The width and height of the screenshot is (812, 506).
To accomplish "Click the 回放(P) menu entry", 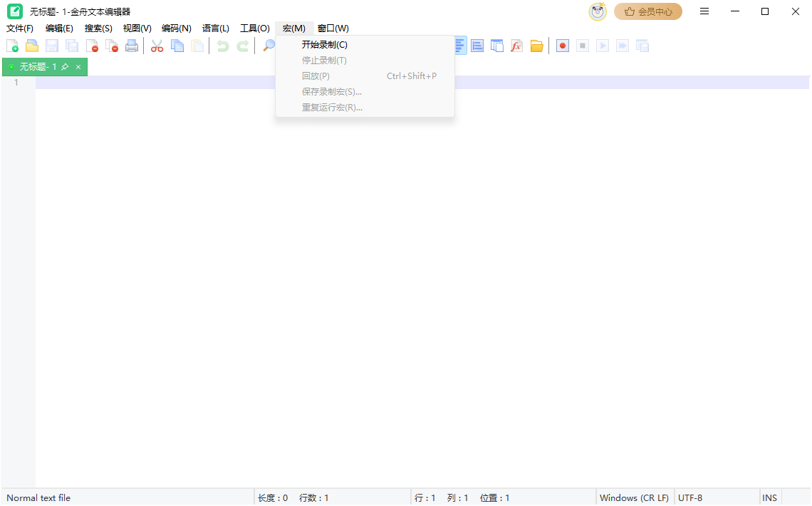I will click(x=365, y=76).
